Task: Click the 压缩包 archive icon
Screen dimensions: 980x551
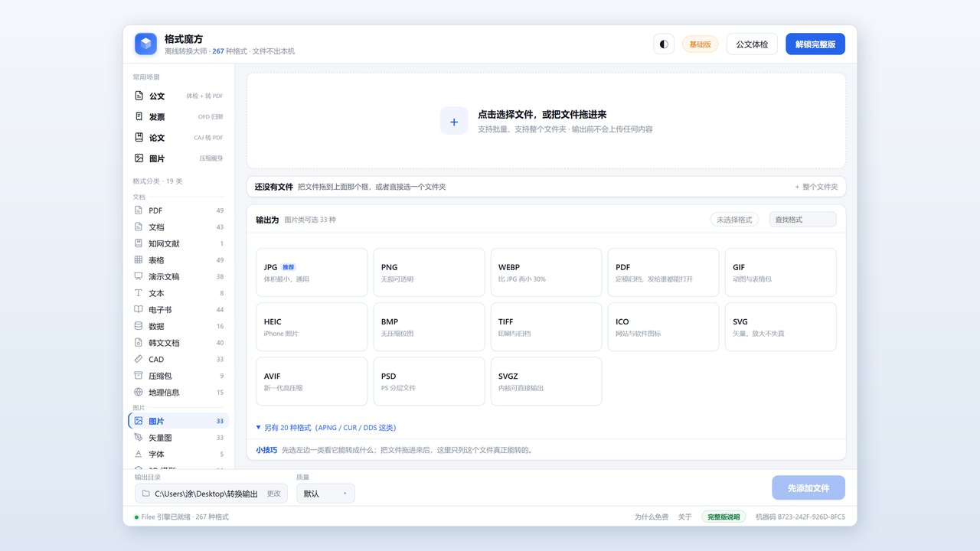Action: click(139, 375)
